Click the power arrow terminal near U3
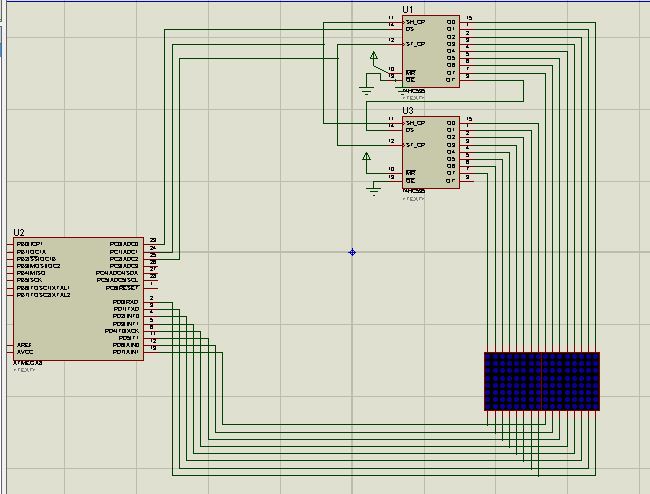Viewport: 650px width, 494px height. point(366,157)
